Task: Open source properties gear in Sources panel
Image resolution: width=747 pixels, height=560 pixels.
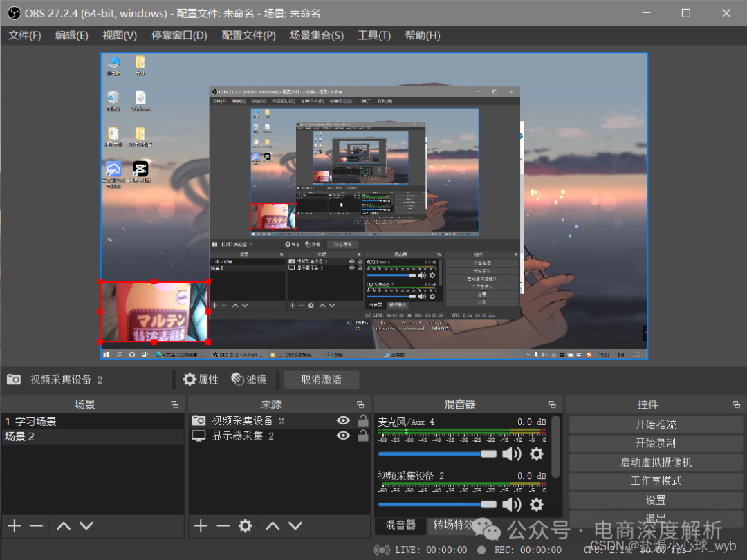Action: click(245, 526)
